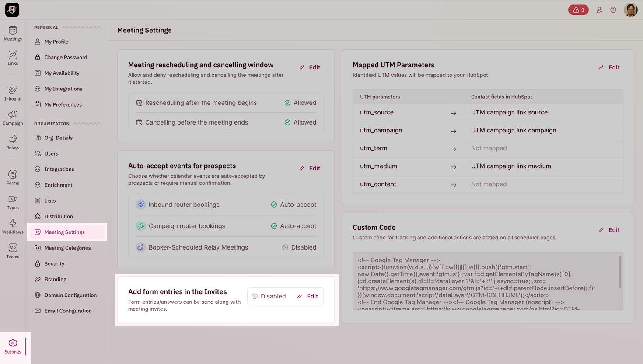Select the Workflows icon

[13, 225]
